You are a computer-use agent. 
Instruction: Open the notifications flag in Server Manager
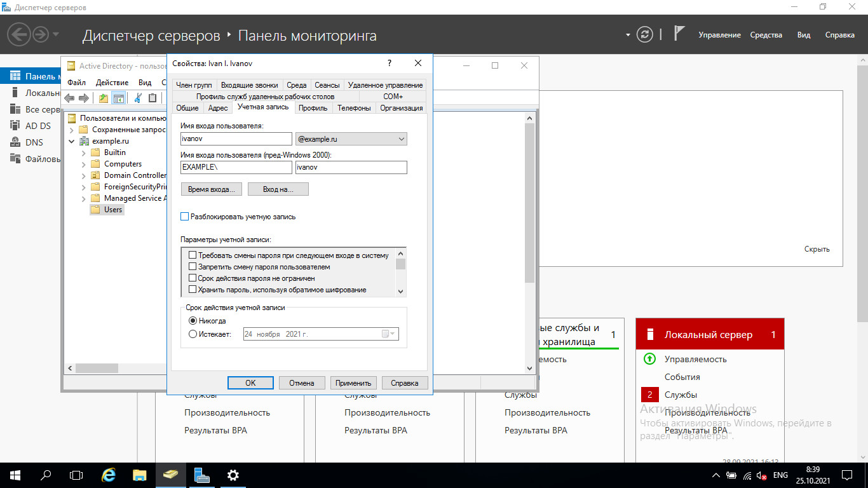click(x=679, y=34)
